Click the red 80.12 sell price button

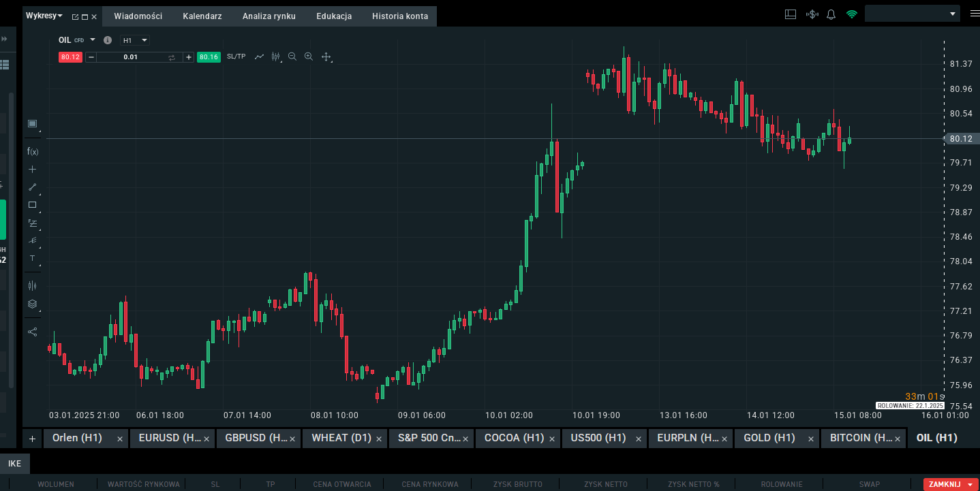70,57
